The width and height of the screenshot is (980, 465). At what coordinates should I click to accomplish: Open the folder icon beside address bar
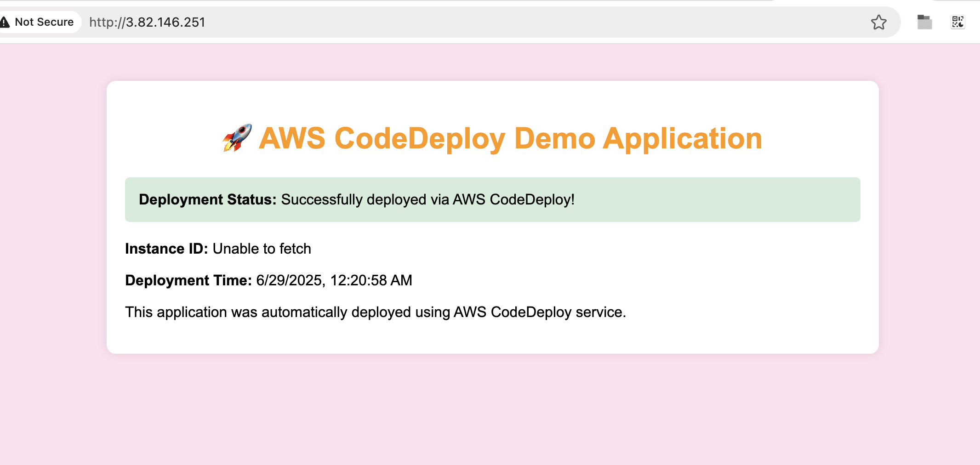pyautogui.click(x=924, y=22)
